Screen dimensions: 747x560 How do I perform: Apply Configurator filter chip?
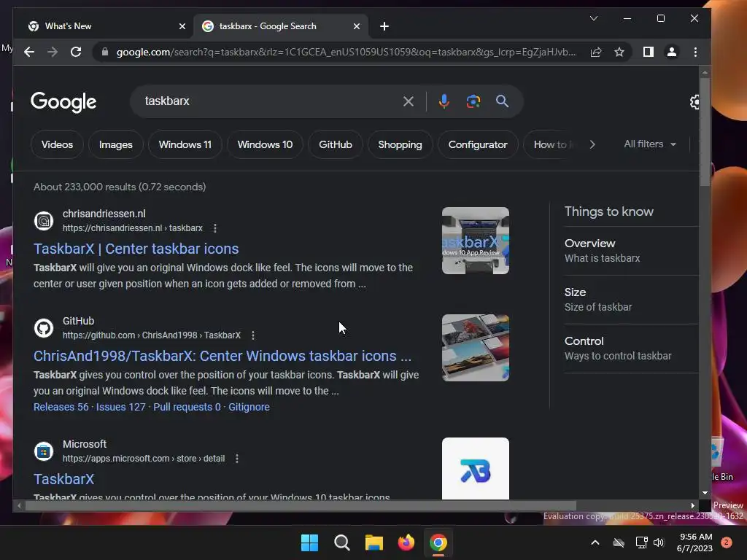pyautogui.click(x=478, y=144)
